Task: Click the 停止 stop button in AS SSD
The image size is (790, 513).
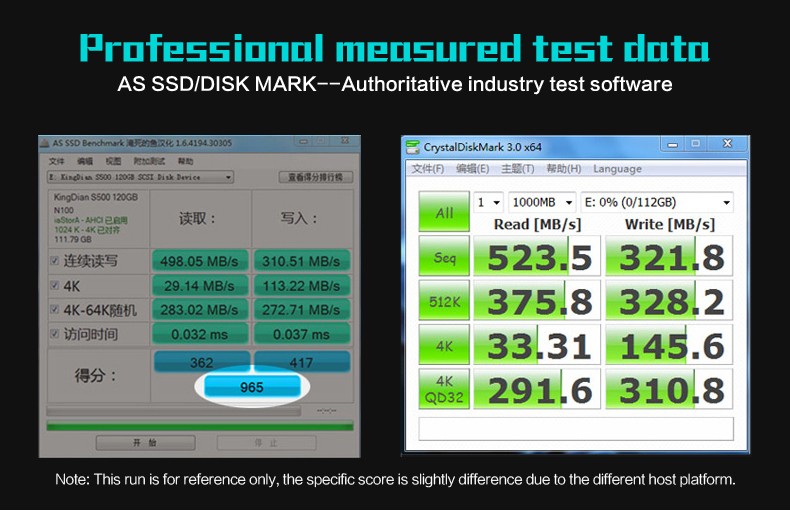Action: pos(266,443)
